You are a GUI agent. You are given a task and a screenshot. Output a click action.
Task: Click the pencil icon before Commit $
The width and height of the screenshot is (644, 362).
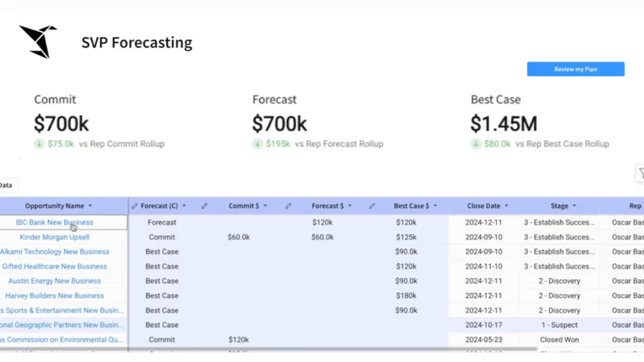pos(204,206)
